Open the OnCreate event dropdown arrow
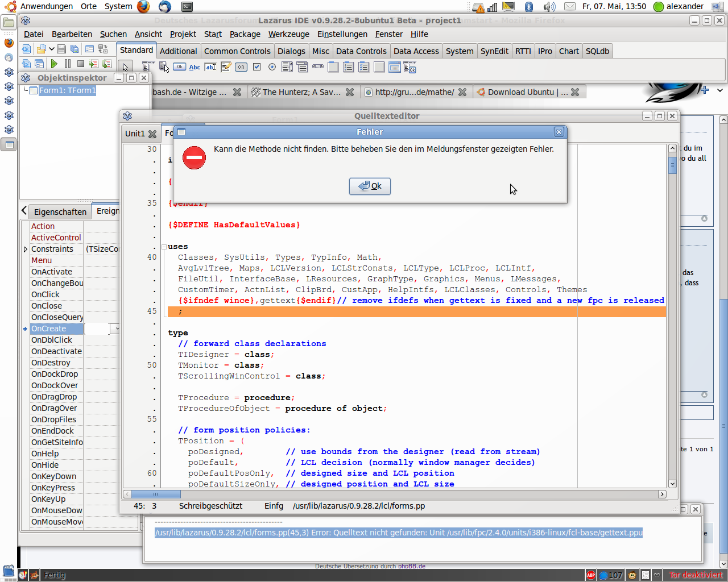The image size is (728, 582). [x=115, y=329]
